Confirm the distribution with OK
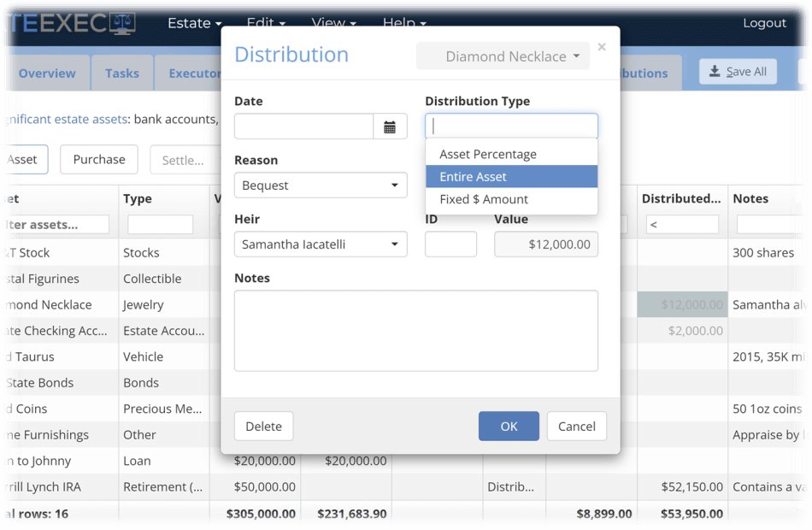The height and width of the screenshot is (530, 812). pyautogui.click(x=509, y=426)
